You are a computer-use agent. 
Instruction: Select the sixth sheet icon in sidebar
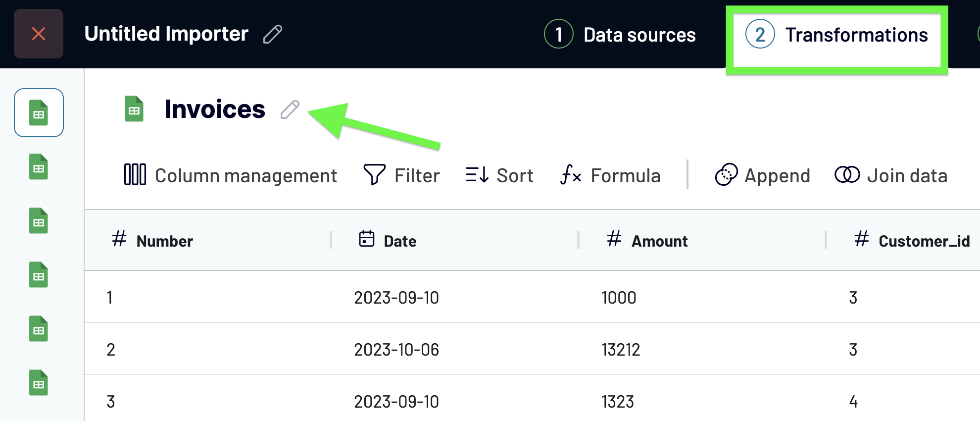tap(39, 383)
